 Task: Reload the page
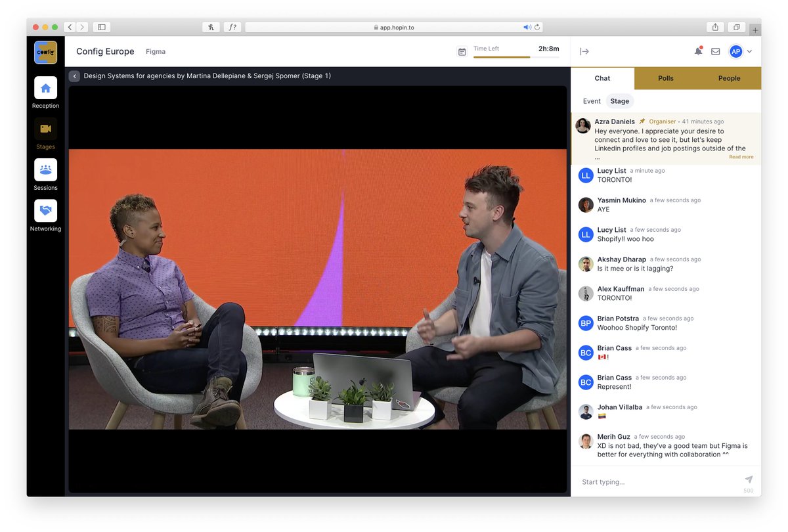(x=537, y=27)
